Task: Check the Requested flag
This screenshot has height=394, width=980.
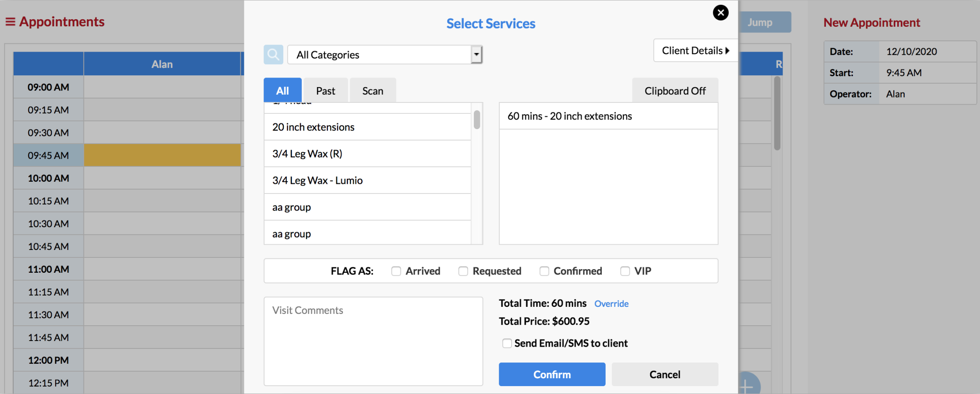Action: tap(463, 271)
